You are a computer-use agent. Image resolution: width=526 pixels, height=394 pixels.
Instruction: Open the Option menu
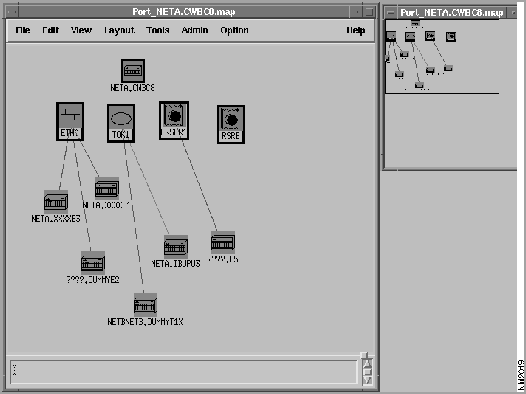(x=234, y=30)
